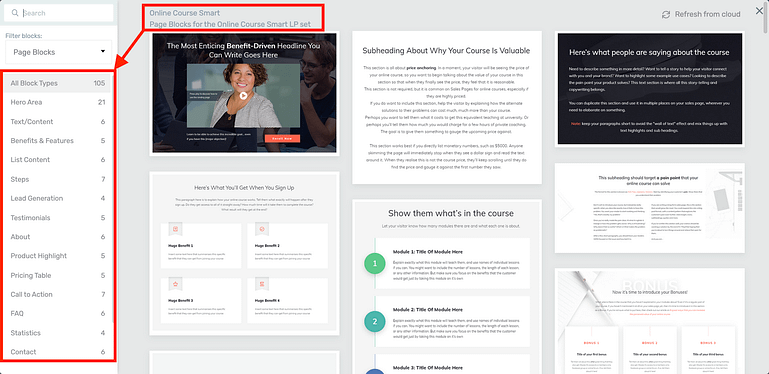
Task: Filter by Statistics blocks
Action: coord(58,333)
